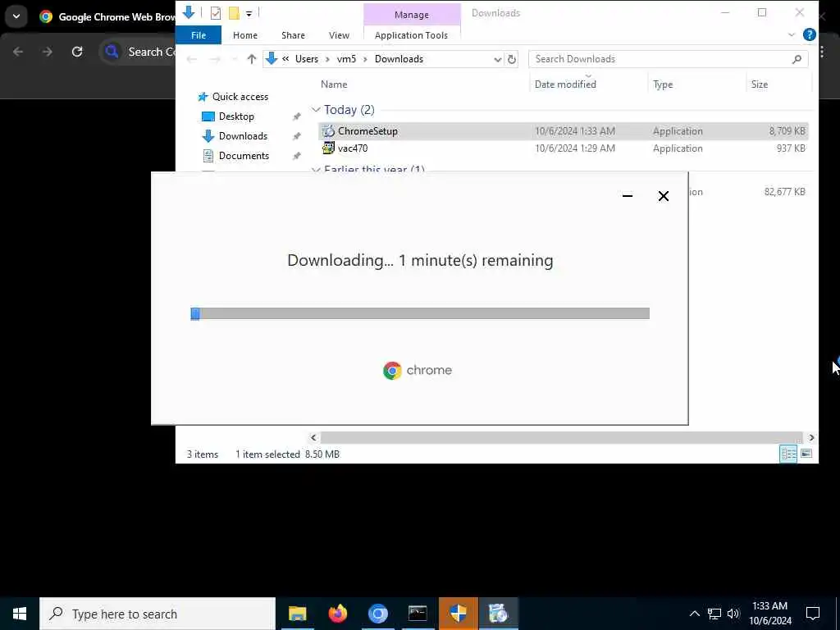Screen dimensions: 840x630
Task: Switch to Details view layout icon
Action: (x=788, y=454)
